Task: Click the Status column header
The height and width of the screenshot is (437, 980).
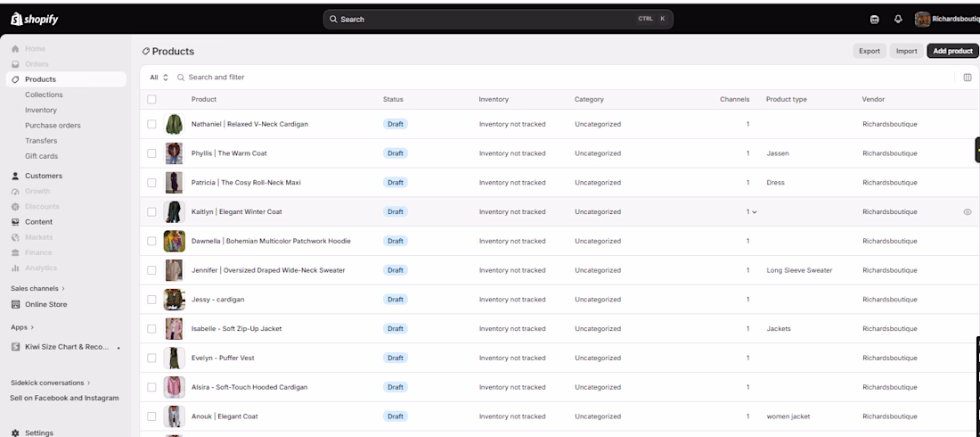Action: [x=393, y=99]
